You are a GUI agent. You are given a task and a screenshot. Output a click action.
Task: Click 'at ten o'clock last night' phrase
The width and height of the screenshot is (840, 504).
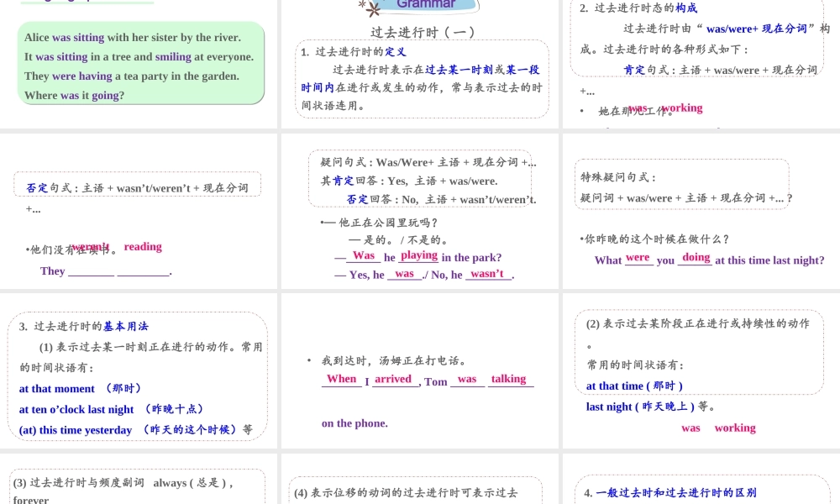tap(112, 409)
